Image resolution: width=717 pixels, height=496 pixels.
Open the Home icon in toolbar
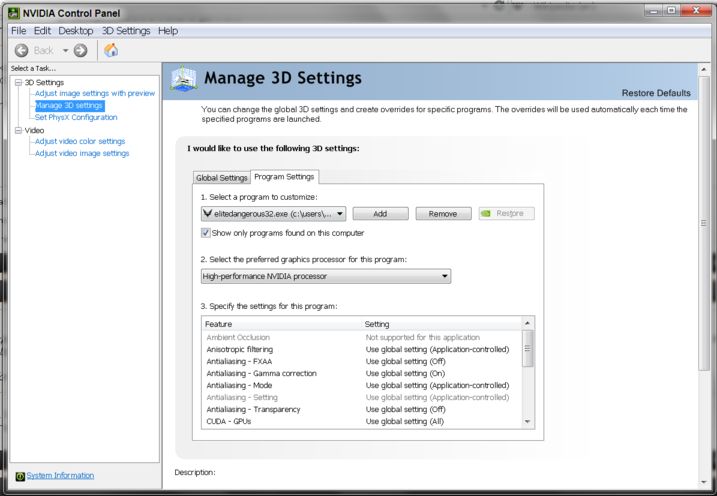(x=111, y=50)
